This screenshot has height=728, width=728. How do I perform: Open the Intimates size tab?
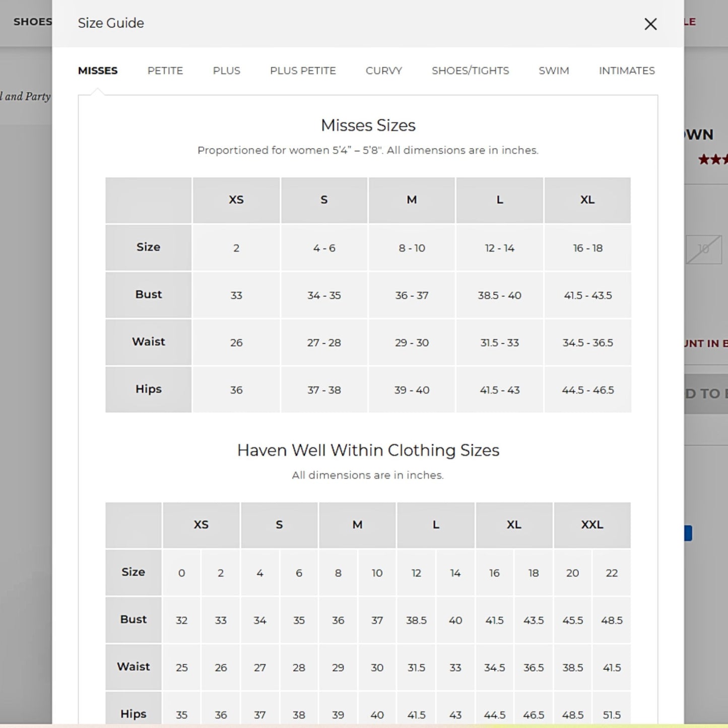click(626, 71)
